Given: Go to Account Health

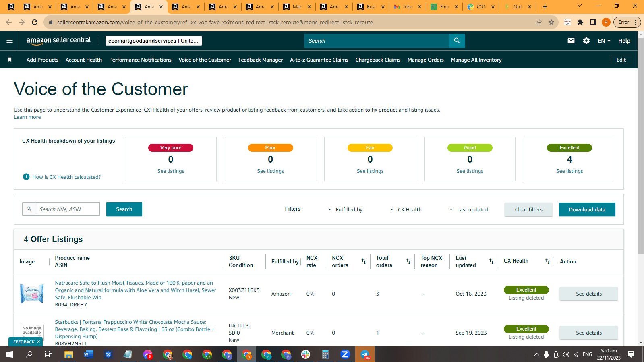Looking at the screenshot, I should pyautogui.click(x=84, y=60).
